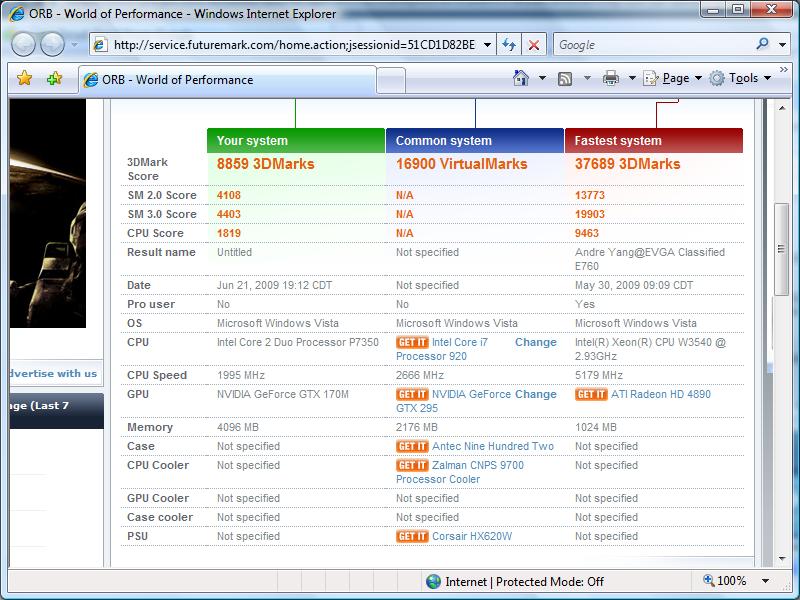Screen dimensions: 800x600
Task: Open the Zalman CNPS 9700 Processor Cooler link
Action: point(460,472)
